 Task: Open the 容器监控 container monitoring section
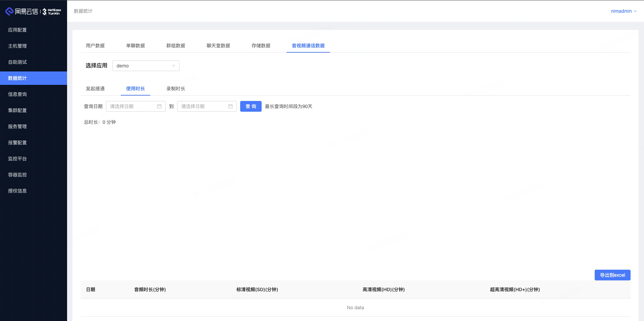pos(17,174)
